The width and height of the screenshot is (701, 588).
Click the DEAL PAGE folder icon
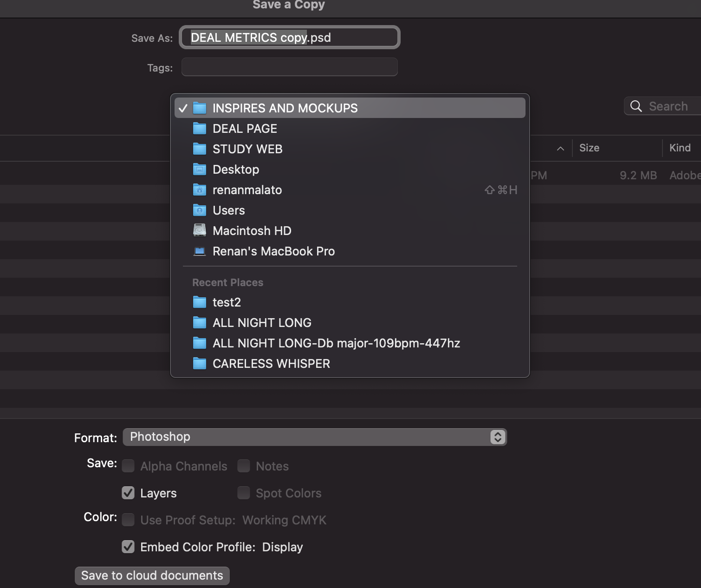point(199,128)
